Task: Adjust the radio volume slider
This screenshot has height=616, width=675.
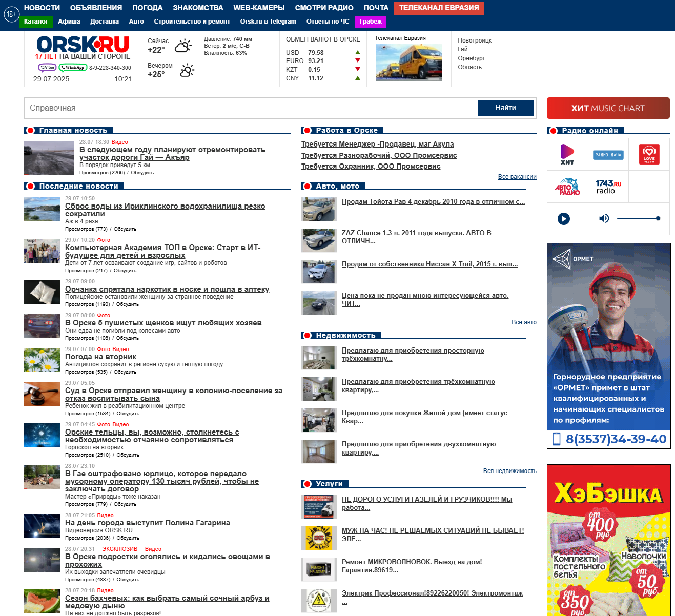Action: pos(639,218)
